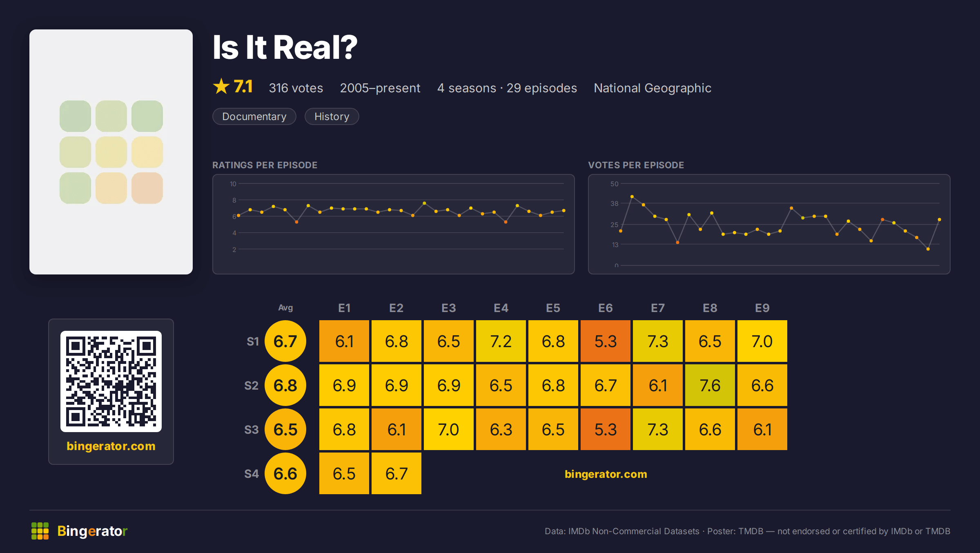Screen dimensions: 980x553
Task: Select the S3 average 6.5 circle
Action: (x=285, y=429)
